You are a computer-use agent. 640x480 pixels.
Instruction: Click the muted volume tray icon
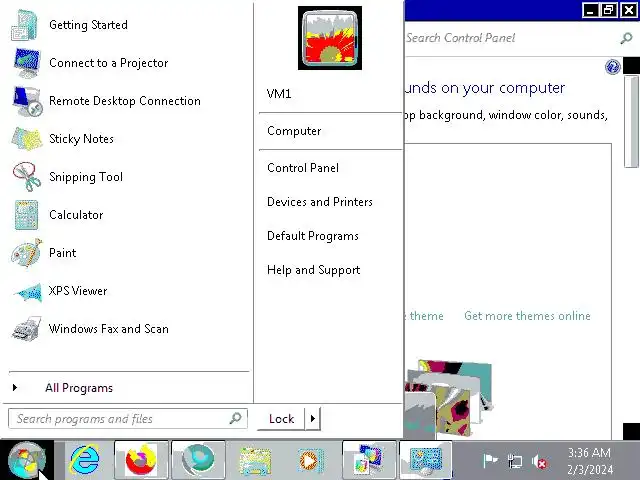coord(539,462)
